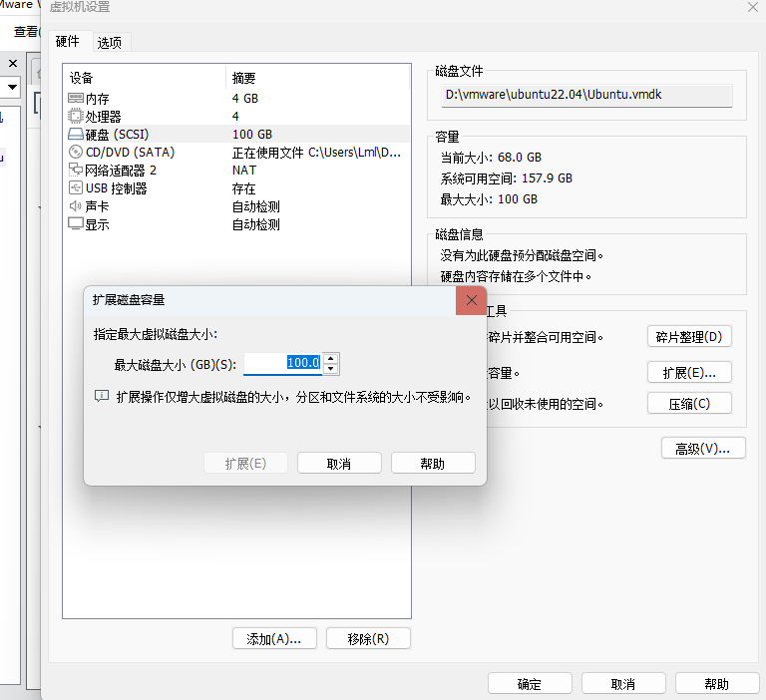Click the 添加(A)... add device button
Viewport: 766px width, 700px height.
pyautogui.click(x=274, y=638)
